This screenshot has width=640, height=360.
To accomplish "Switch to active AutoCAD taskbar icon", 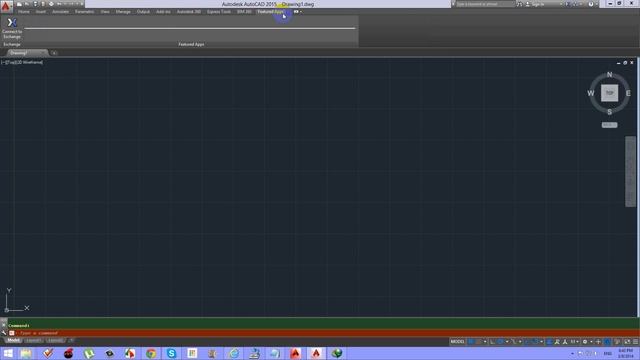I will click(316, 353).
